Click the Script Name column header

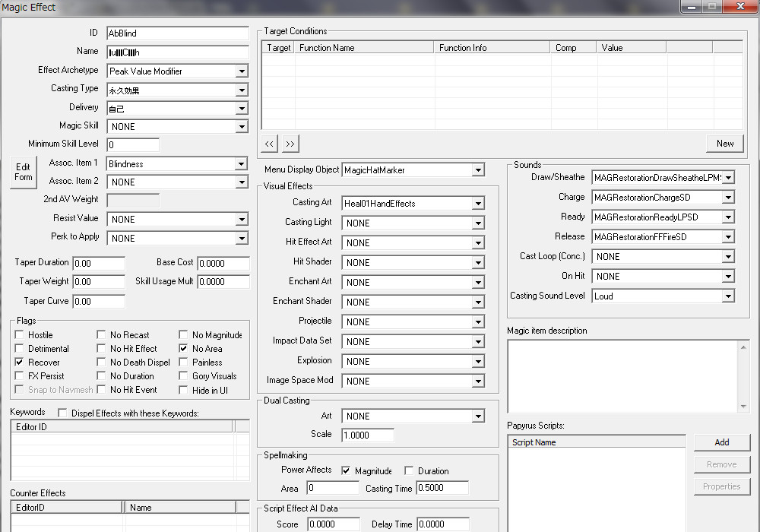tap(597, 442)
